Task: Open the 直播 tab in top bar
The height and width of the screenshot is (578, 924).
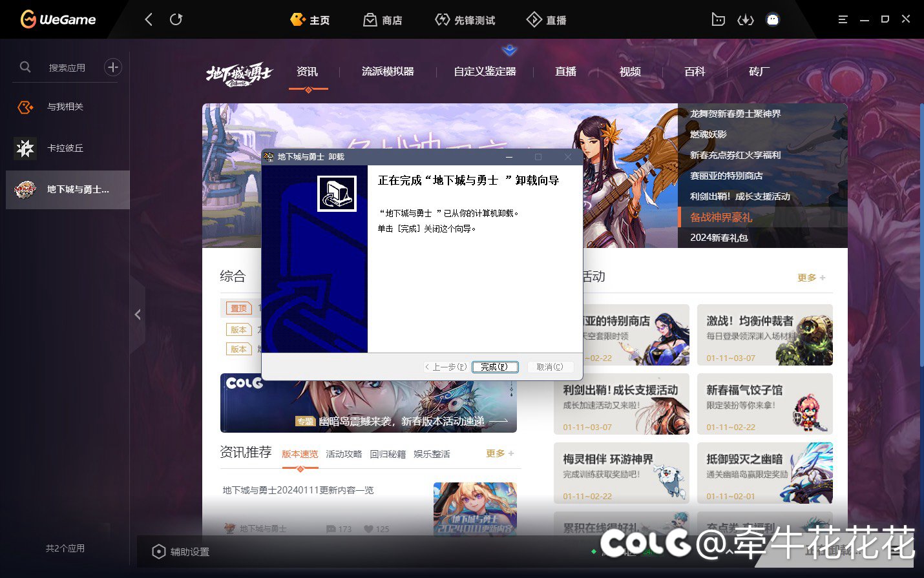Action: tap(547, 20)
